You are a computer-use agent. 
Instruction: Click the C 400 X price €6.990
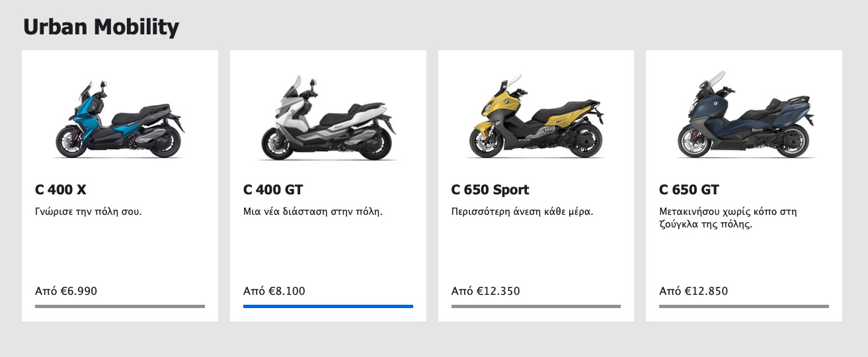(x=66, y=291)
